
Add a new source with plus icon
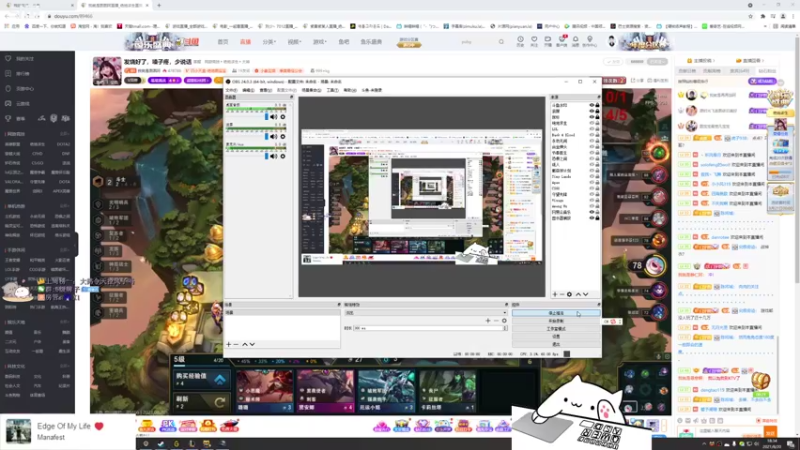tap(555, 294)
